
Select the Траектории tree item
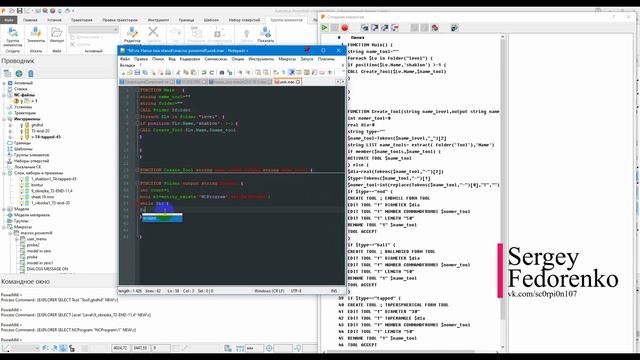[25, 113]
